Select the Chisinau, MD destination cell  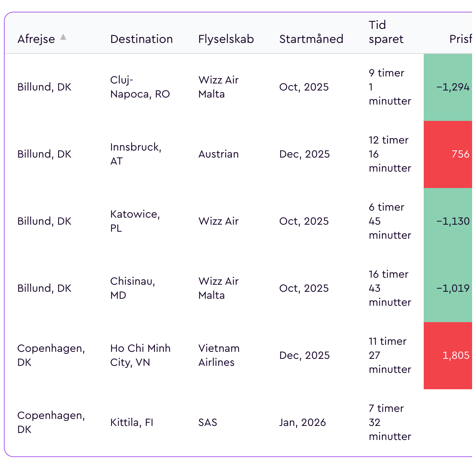[133, 288]
